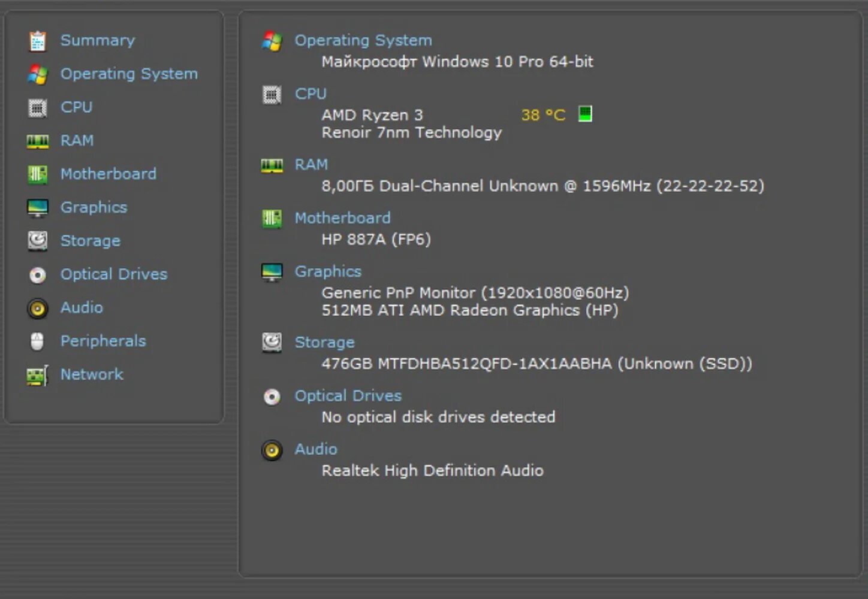Viewport: 868px width, 599px height.
Task: Select Motherboard in the sidebar
Action: tap(108, 174)
